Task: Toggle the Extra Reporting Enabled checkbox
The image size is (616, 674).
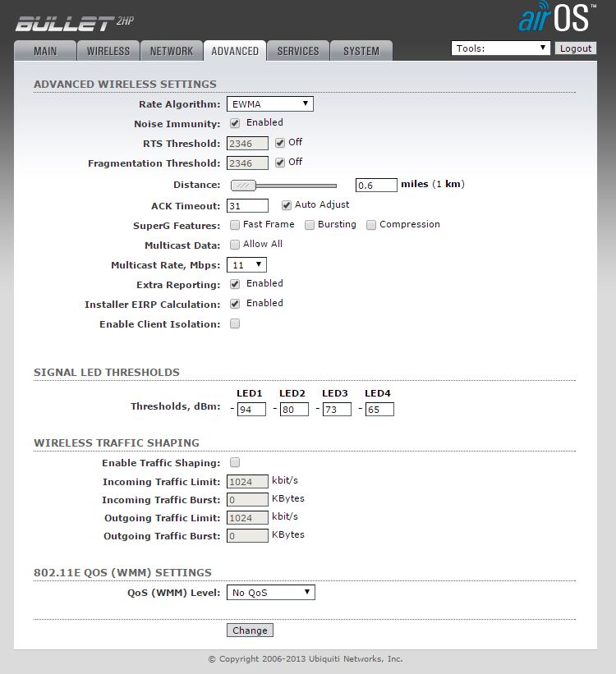Action: click(x=235, y=284)
